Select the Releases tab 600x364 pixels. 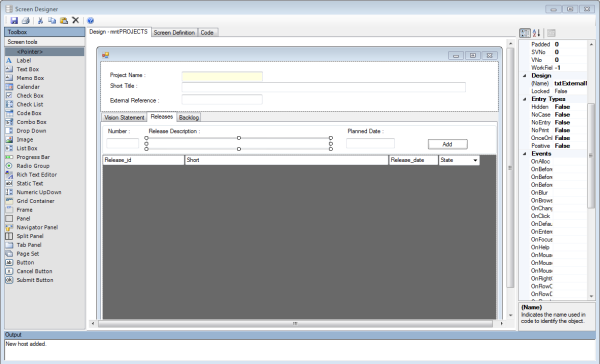click(x=162, y=117)
